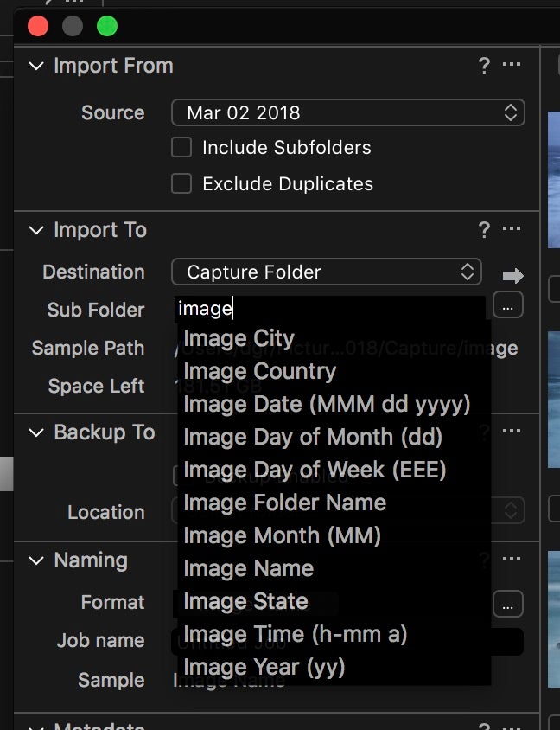Open Import From section options menu
The height and width of the screenshot is (730, 560).
[512, 64]
